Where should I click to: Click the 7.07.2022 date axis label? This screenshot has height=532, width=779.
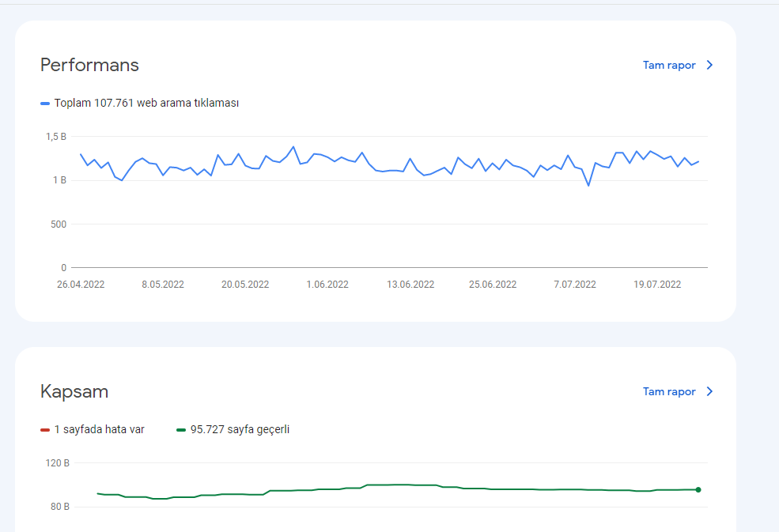[x=575, y=284]
